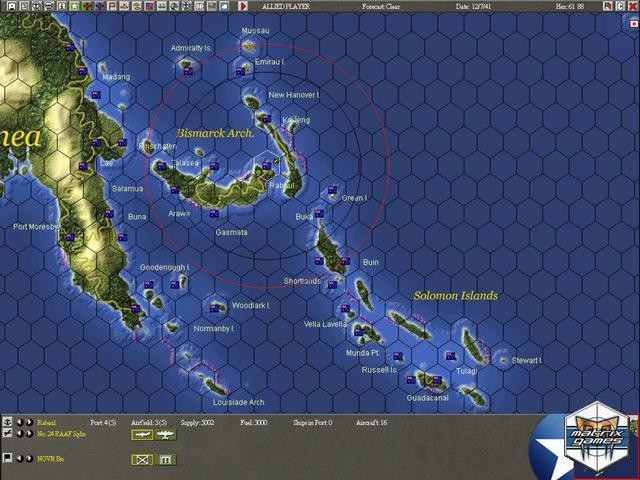Click the Fuel 3000 value
Viewport: 640px width, 480px height.
(253, 422)
